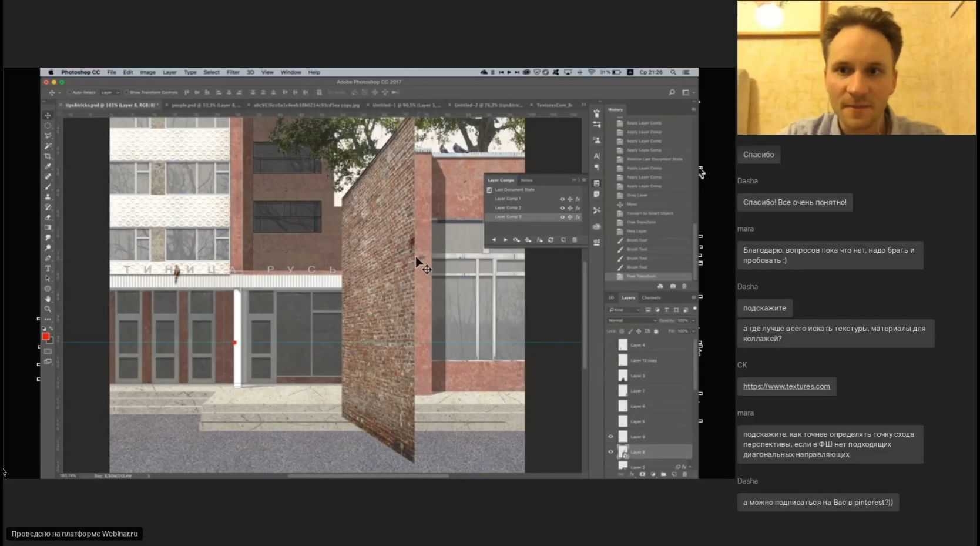Open the History panel menu

pos(693,109)
